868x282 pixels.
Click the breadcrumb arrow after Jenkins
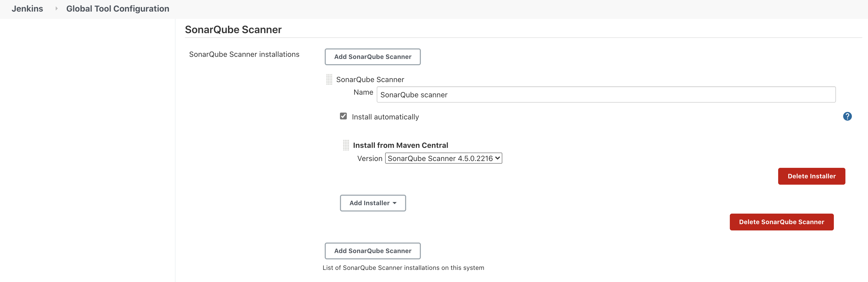(x=56, y=9)
